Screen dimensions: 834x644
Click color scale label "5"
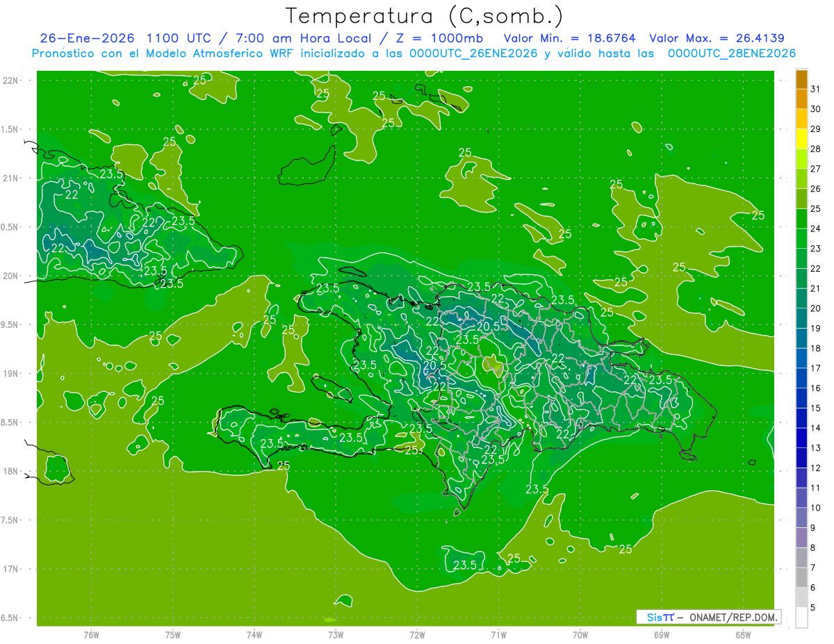[813, 608]
